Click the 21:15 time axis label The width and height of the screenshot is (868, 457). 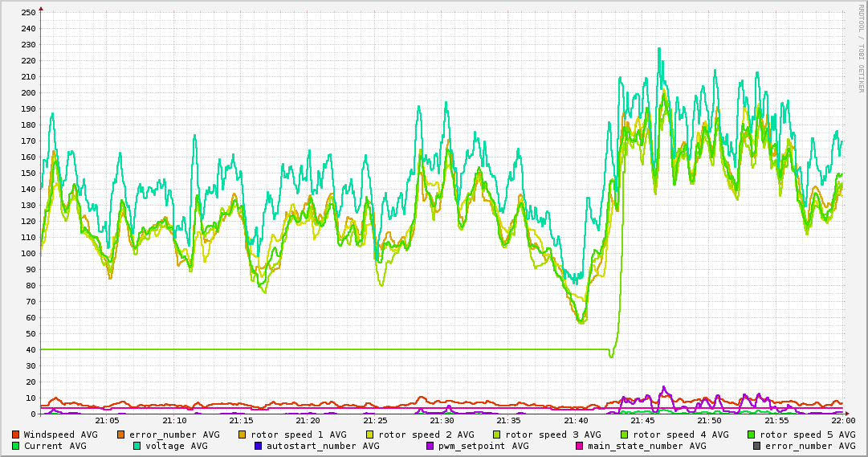tap(242, 421)
